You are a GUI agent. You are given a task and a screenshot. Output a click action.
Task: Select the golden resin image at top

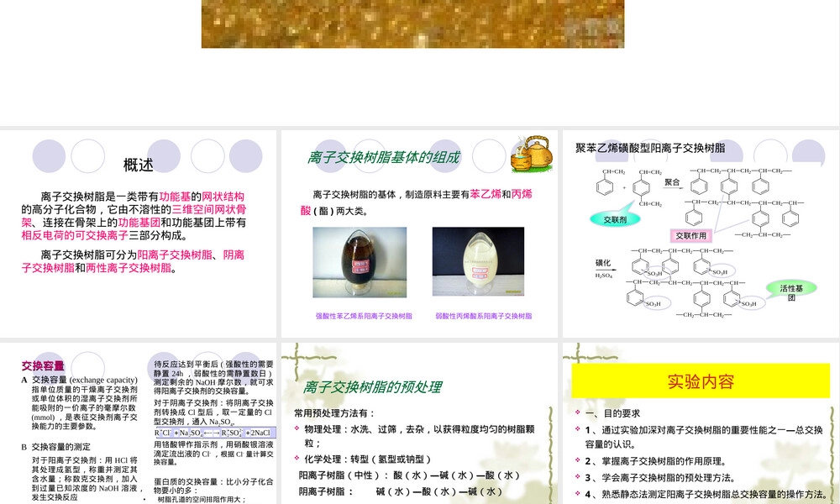(x=412, y=24)
